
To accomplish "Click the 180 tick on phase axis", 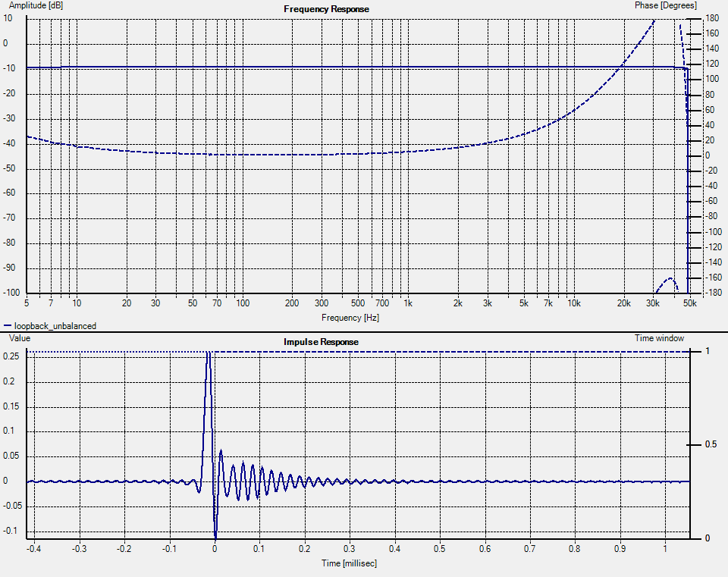I will (x=712, y=18).
